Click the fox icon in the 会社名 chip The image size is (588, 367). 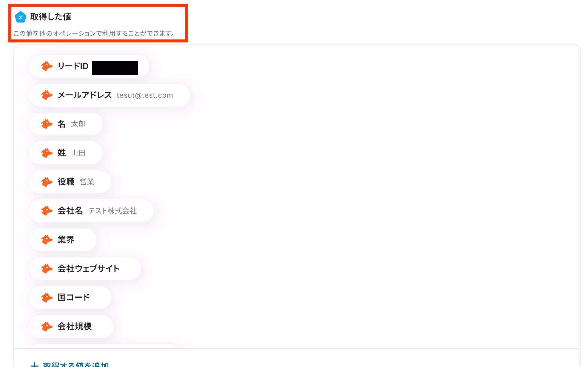[47, 211]
